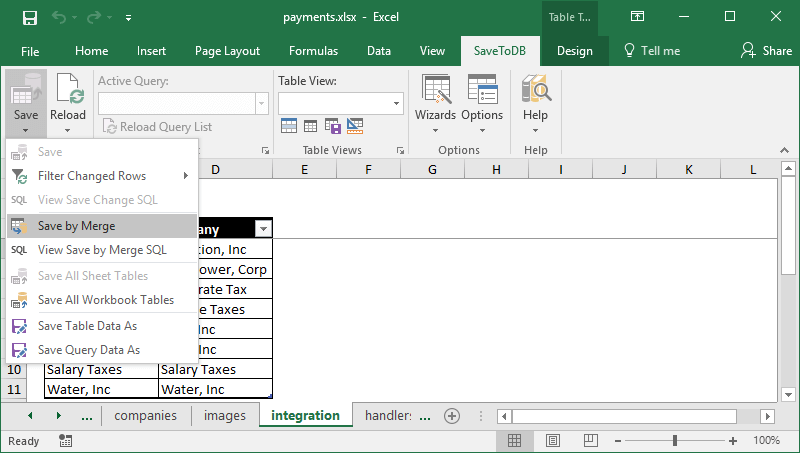Open the Page Layout tab
Image resolution: width=800 pixels, height=453 pixels.
[x=227, y=51]
